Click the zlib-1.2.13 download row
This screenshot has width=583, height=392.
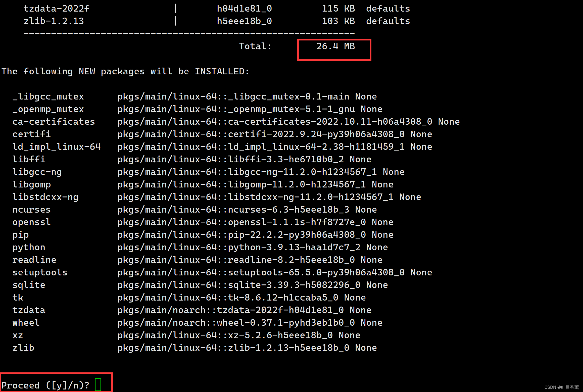click(x=54, y=21)
